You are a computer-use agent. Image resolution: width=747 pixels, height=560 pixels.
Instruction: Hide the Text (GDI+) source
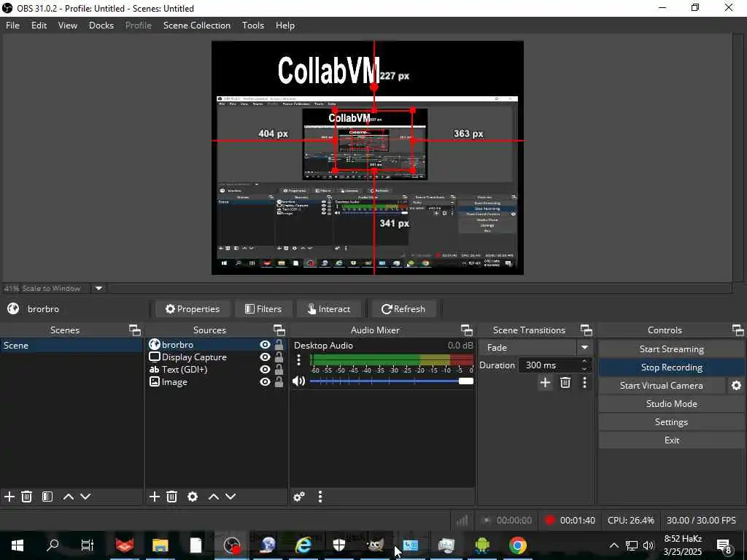pyautogui.click(x=265, y=369)
